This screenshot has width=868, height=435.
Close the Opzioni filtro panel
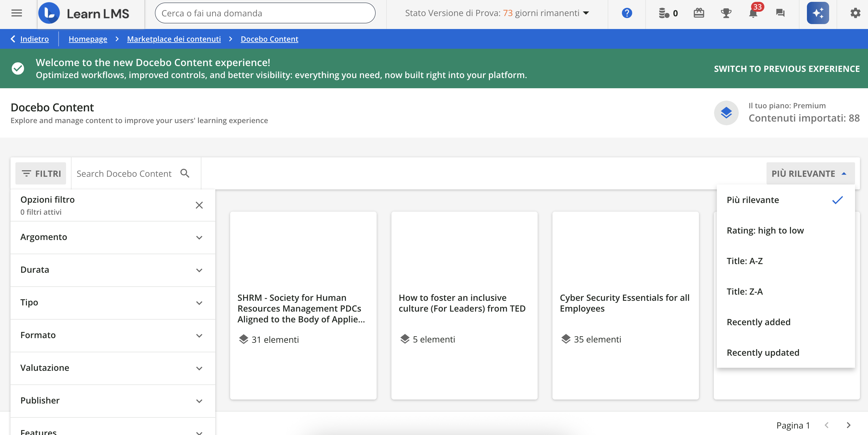pyautogui.click(x=199, y=205)
